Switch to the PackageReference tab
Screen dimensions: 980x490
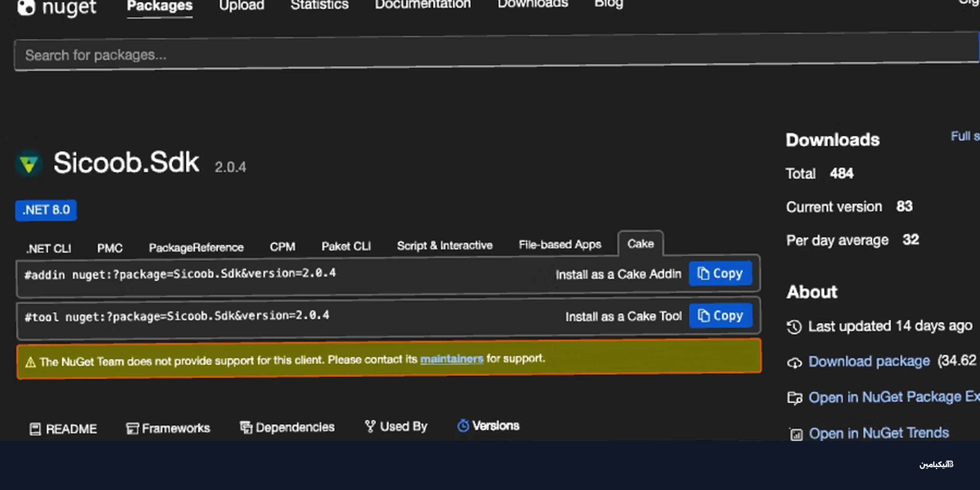[x=196, y=247]
